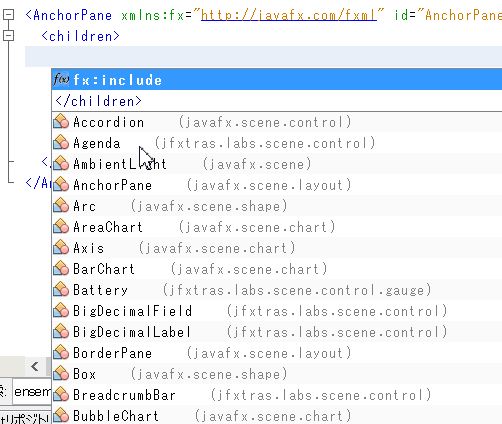Pick the Arc shape suggestion
The width and height of the screenshot is (502, 424).
point(277,206)
